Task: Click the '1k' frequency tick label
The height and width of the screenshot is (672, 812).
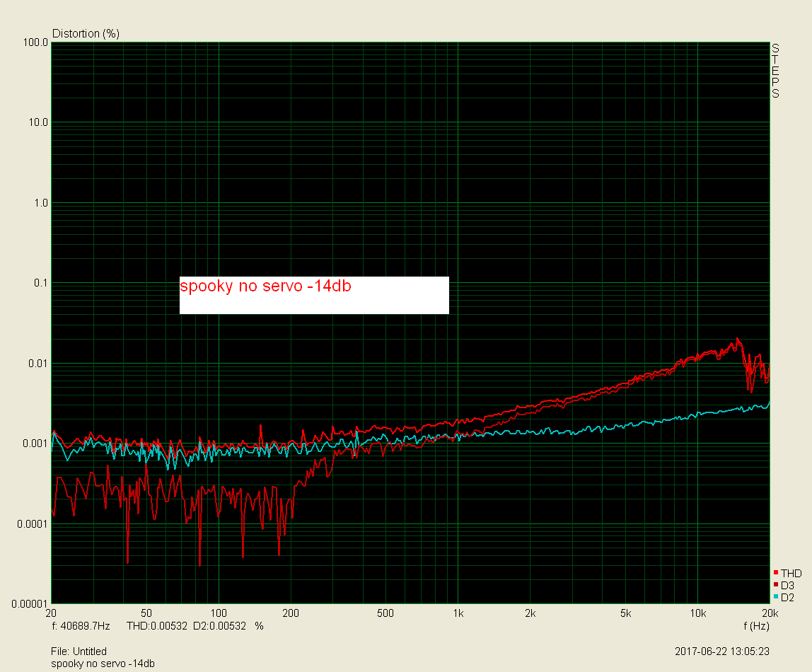Action: [458, 613]
